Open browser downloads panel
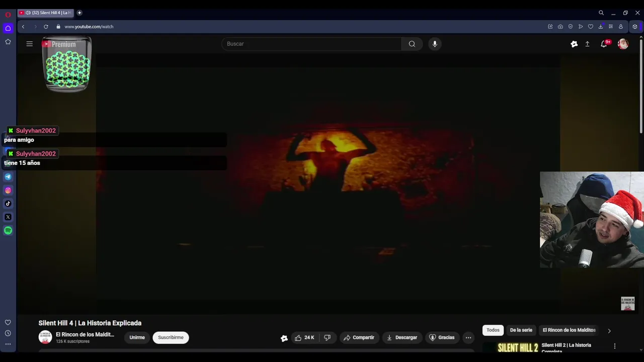Image resolution: width=644 pixels, height=362 pixels. point(600,27)
